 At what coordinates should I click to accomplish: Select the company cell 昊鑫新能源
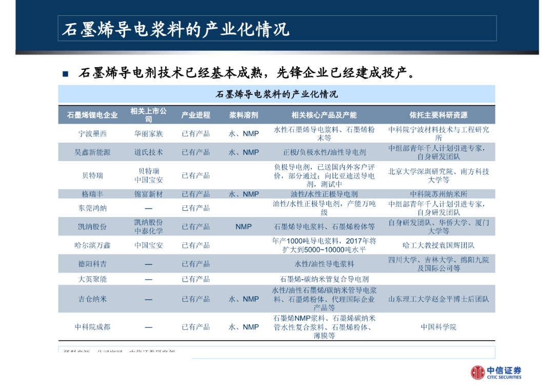[x=92, y=152]
